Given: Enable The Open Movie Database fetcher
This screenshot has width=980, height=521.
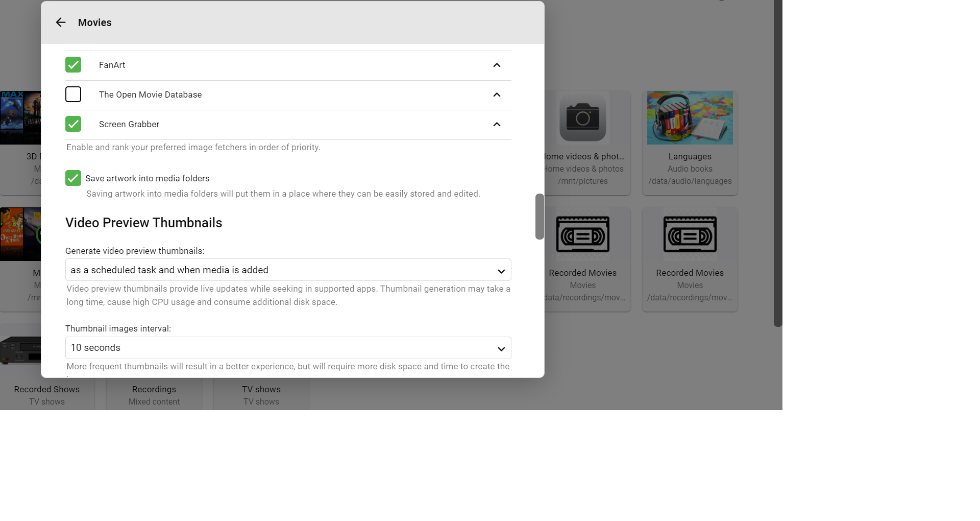Looking at the screenshot, I should [x=73, y=94].
